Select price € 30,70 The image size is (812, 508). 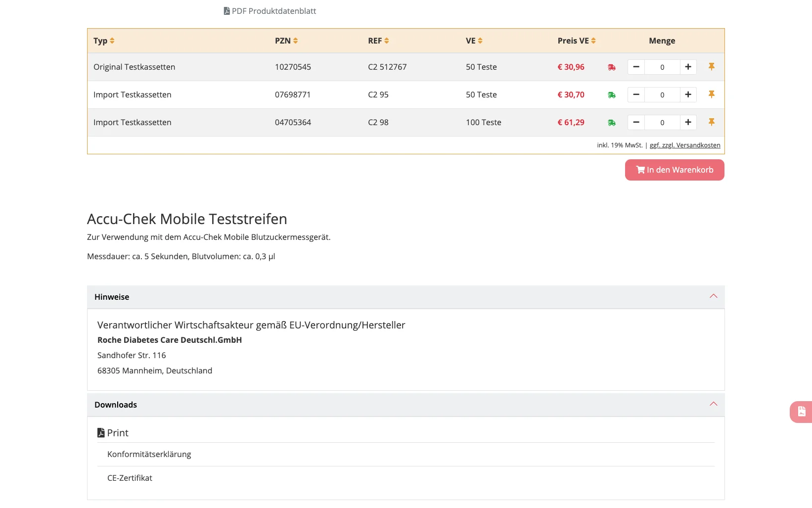tap(571, 94)
